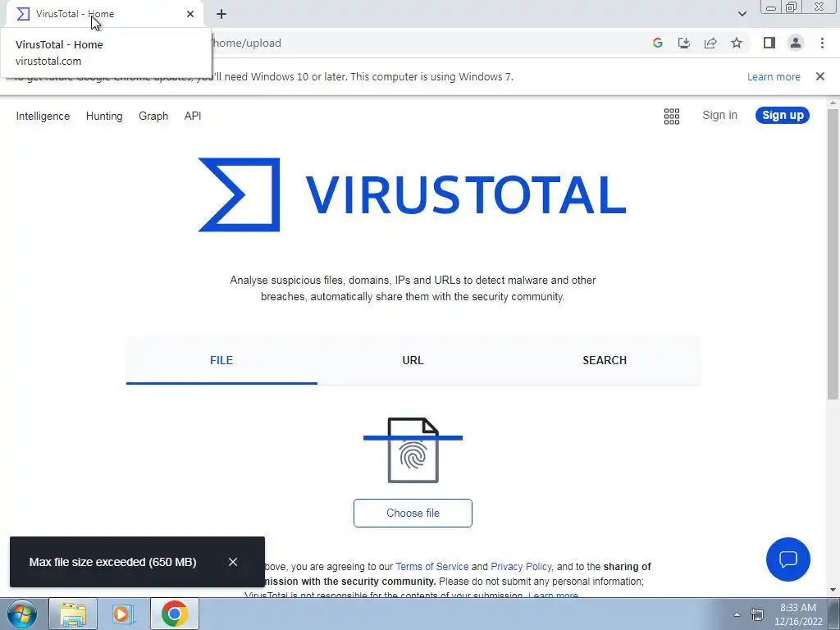Viewport: 840px width, 630px height.
Task: Open the Chrome profile avatar
Action: pyautogui.click(x=796, y=43)
